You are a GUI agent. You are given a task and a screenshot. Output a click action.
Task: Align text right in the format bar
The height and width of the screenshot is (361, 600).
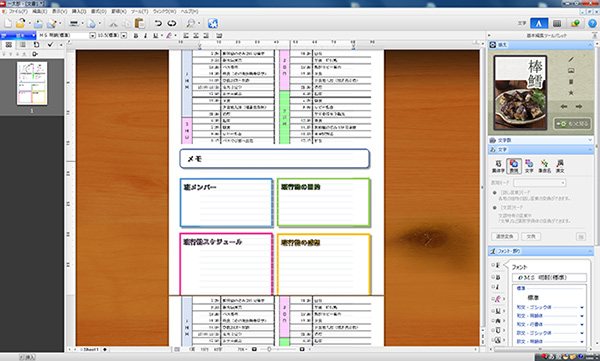(x=206, y=36)
